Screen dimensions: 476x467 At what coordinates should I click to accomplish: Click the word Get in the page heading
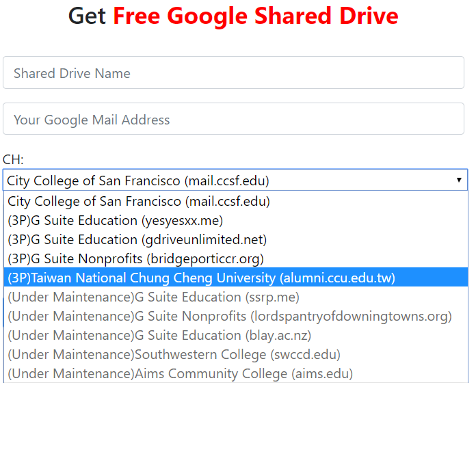(87, 16)
